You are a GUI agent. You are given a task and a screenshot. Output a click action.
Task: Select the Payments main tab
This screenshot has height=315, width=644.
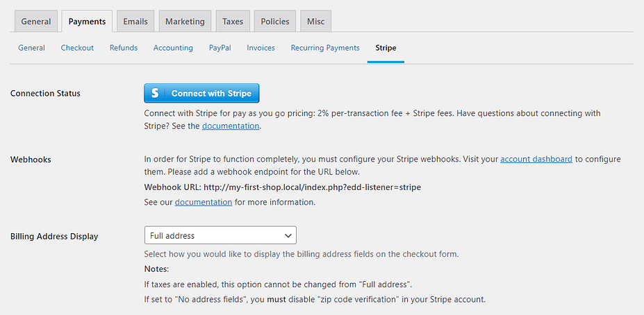[87, 22]
